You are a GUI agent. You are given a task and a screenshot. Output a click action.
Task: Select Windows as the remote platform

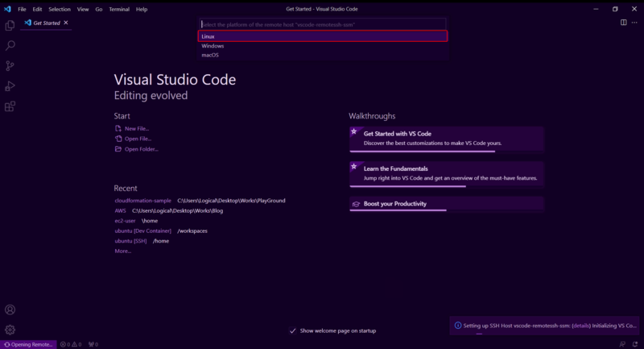coord(323,46)
